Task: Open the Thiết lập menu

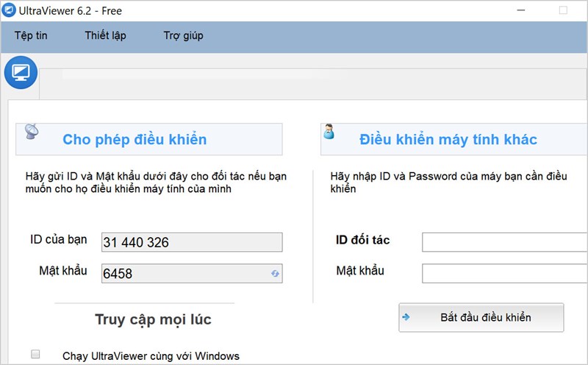Action: tap(105, 35)
